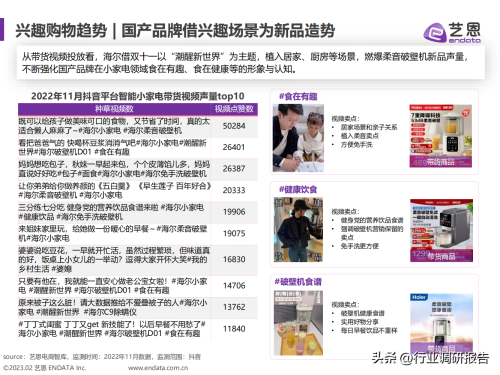Image resolution: width=500 pixels, height=375 pixels.
Task: Open the thumbnail of drinks on a tray
Action: click(x=298, y=323)
